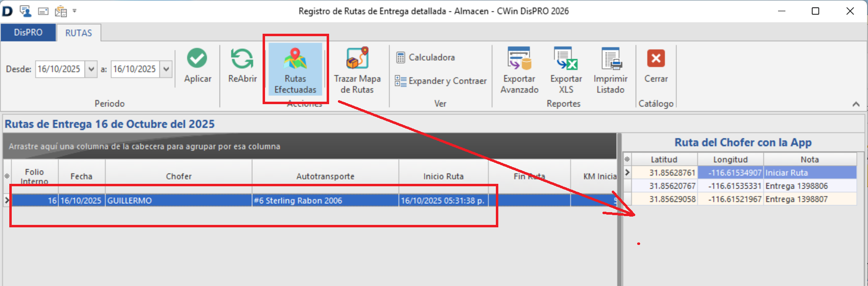Screen dimensions: 868x286
Task: Sort by Fin Ruta column header
Action: coord(529,176)
